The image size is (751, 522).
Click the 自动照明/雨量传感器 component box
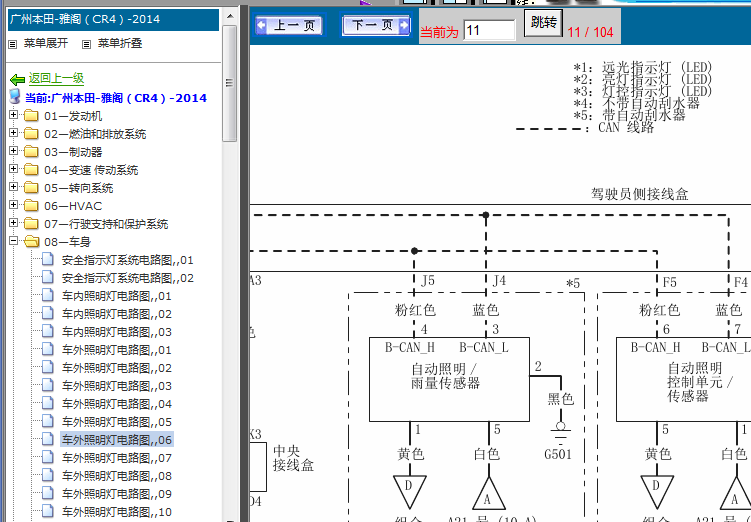coord(449,379)
